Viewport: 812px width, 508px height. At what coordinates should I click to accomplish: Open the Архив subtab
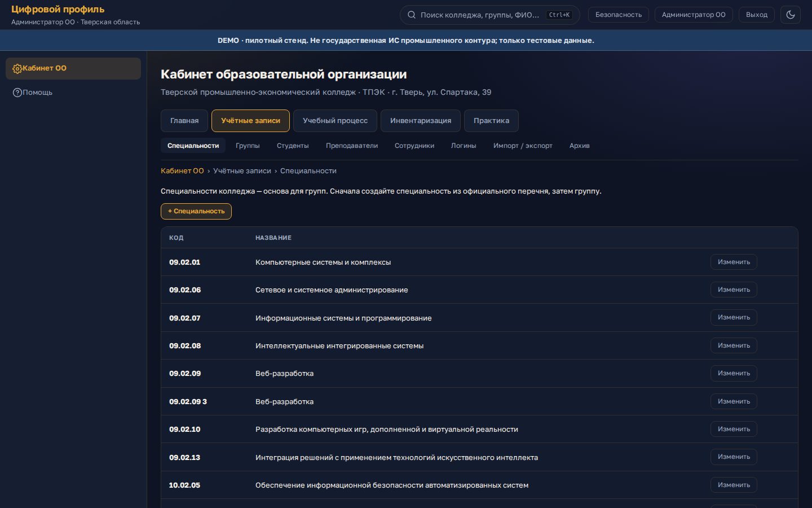click(x=579, y=146)
